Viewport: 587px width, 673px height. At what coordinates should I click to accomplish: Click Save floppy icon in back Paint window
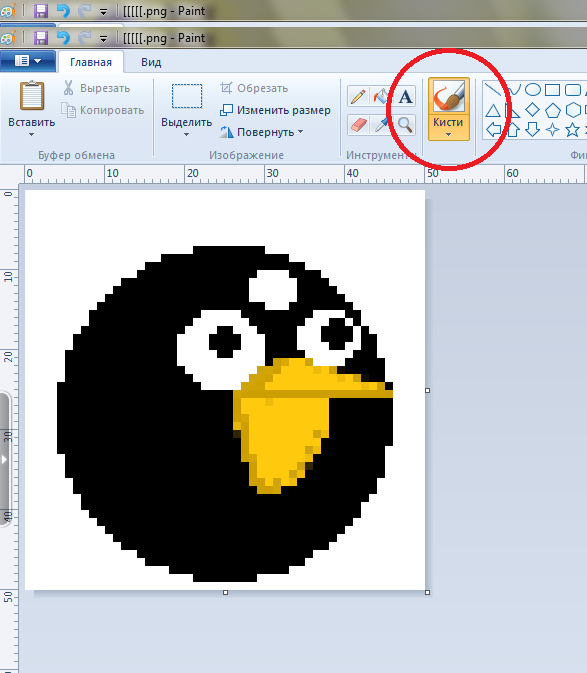(41, 11)
